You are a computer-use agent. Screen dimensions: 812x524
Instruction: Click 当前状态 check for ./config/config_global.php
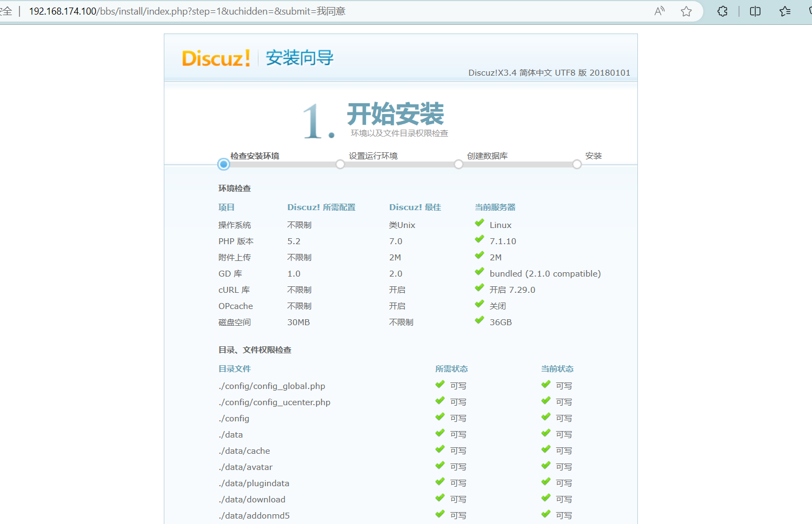[546, 385]
